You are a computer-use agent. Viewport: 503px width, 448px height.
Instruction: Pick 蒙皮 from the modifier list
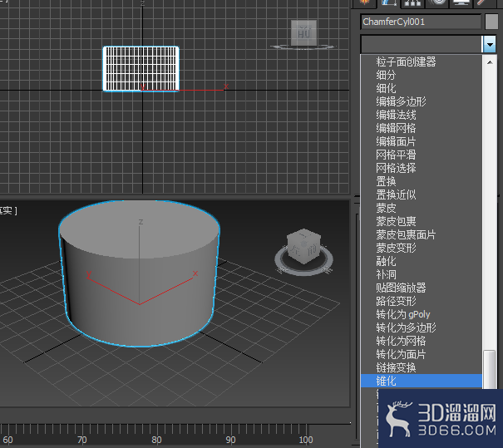pos(386,208)
